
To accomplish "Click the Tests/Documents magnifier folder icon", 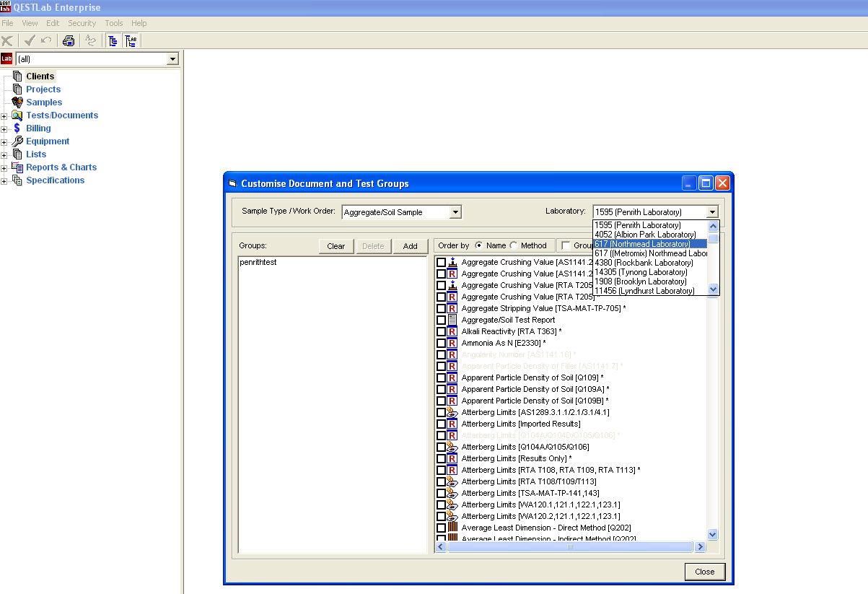I will pos(17,115).
